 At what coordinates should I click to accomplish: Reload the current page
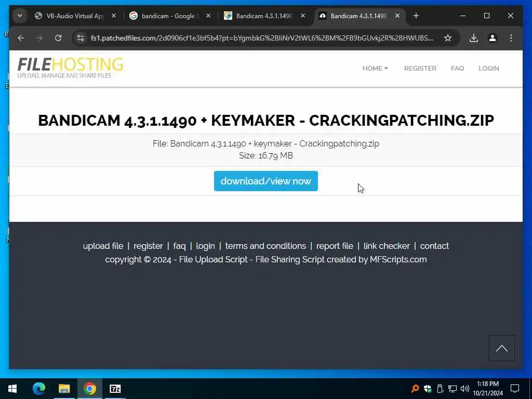tap(58, 38)
